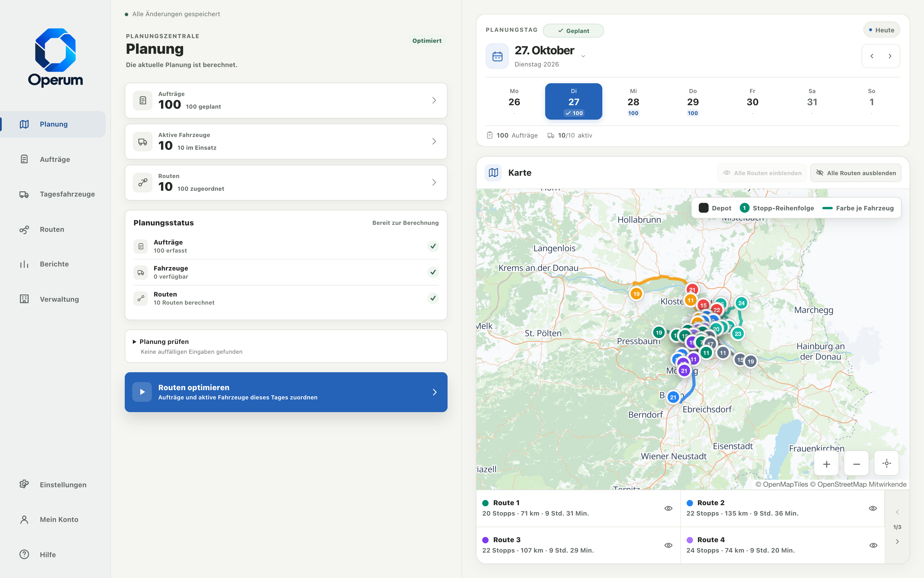The height and width of the screenshot is (578, 924).
Task: Open the Aktive Fahrzeuge card chevron
Action: (434, 141)
